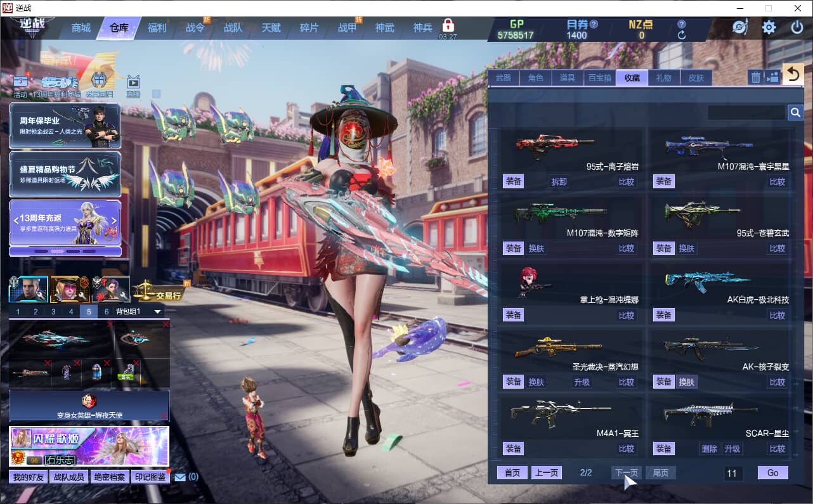Switch to loadout slot 3

[x=53, y=312]
